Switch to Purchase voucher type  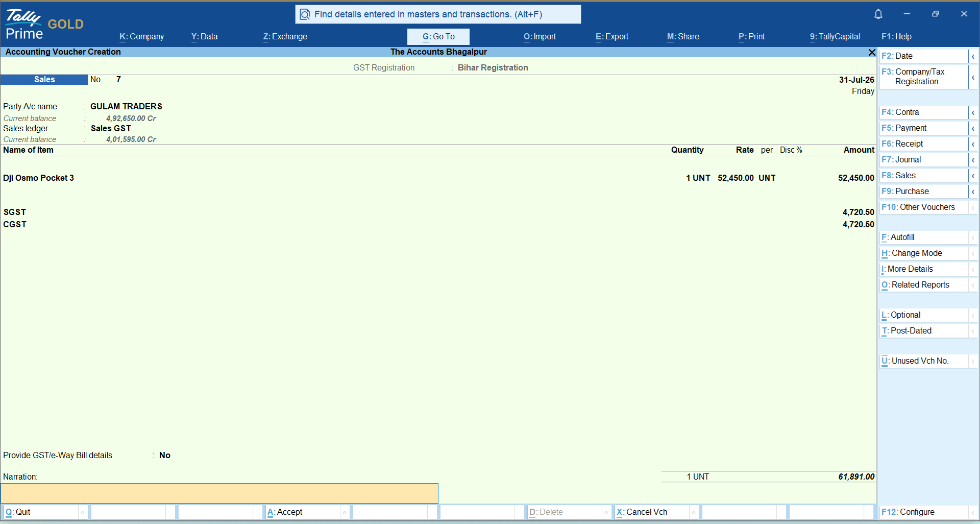pos(924,192)
